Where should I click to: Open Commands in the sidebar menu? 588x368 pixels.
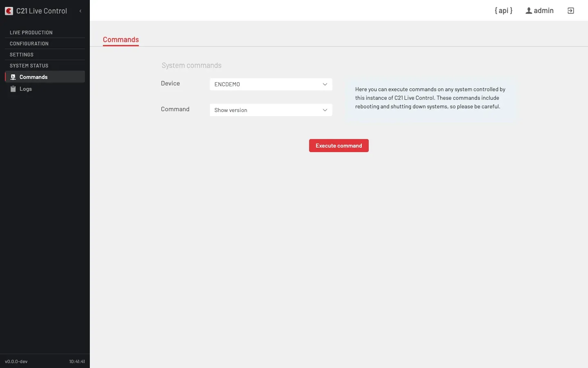click(x=45, y=77)
